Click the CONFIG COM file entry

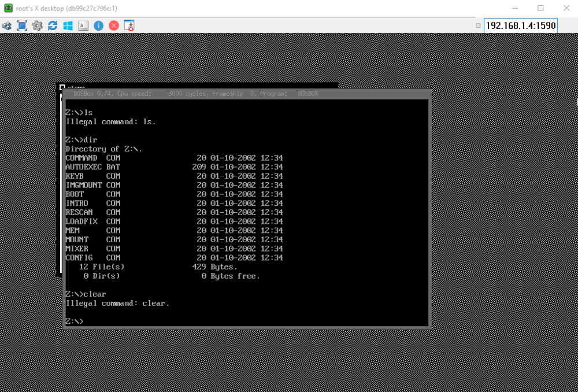tap(175, 258)
